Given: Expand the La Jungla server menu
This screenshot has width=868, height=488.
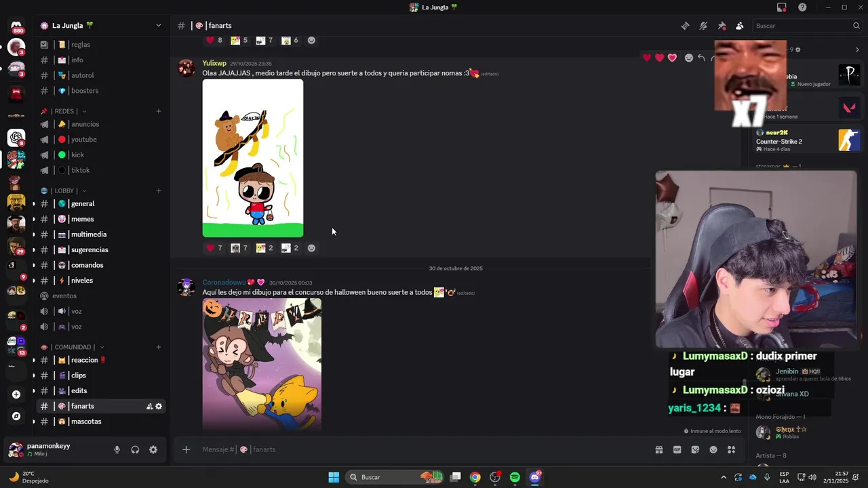Looking at the screenshot, I should [102, 26].
